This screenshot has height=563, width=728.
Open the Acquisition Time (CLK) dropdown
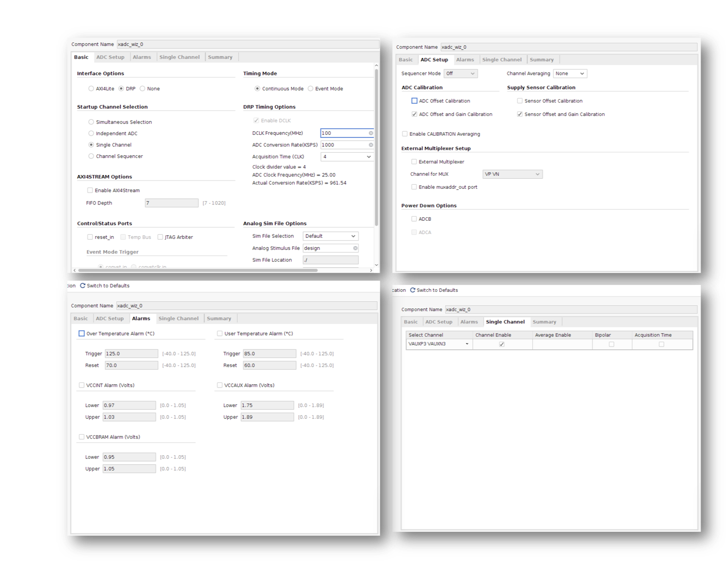[346, 157]
